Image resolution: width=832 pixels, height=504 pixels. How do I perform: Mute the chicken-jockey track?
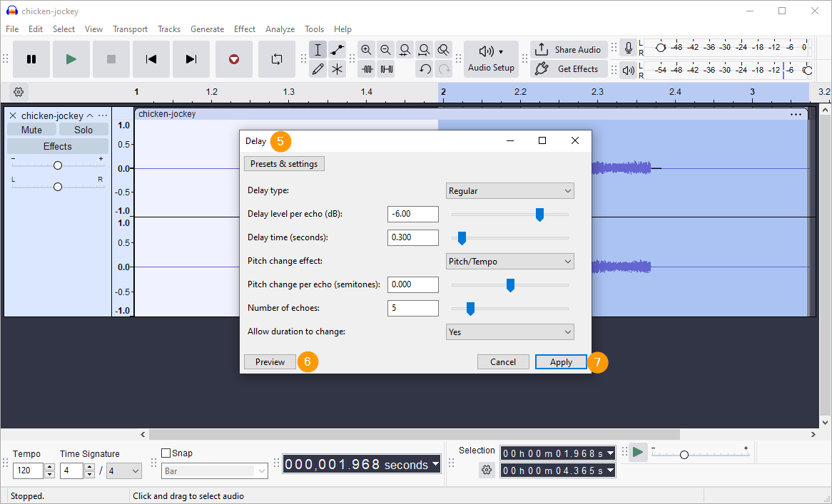31,130
